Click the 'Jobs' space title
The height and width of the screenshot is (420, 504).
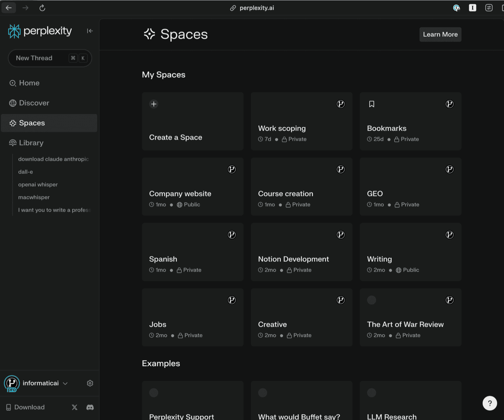coord(158,325)
